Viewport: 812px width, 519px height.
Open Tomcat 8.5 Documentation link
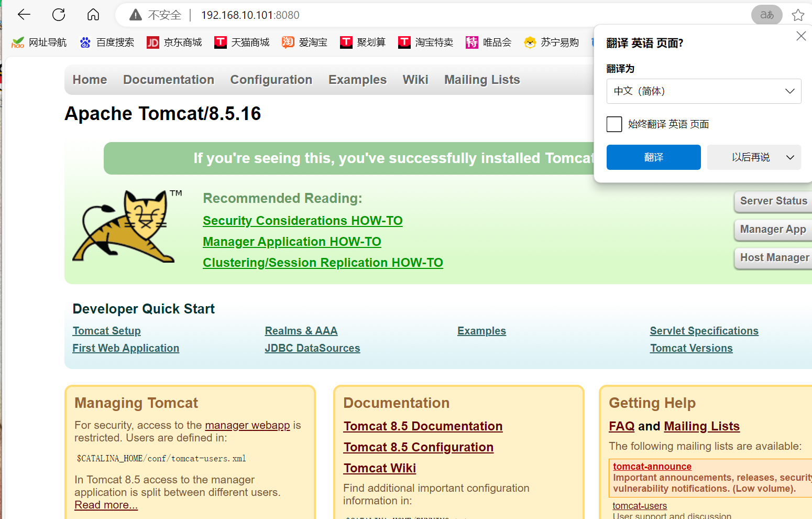coord(423,426)
